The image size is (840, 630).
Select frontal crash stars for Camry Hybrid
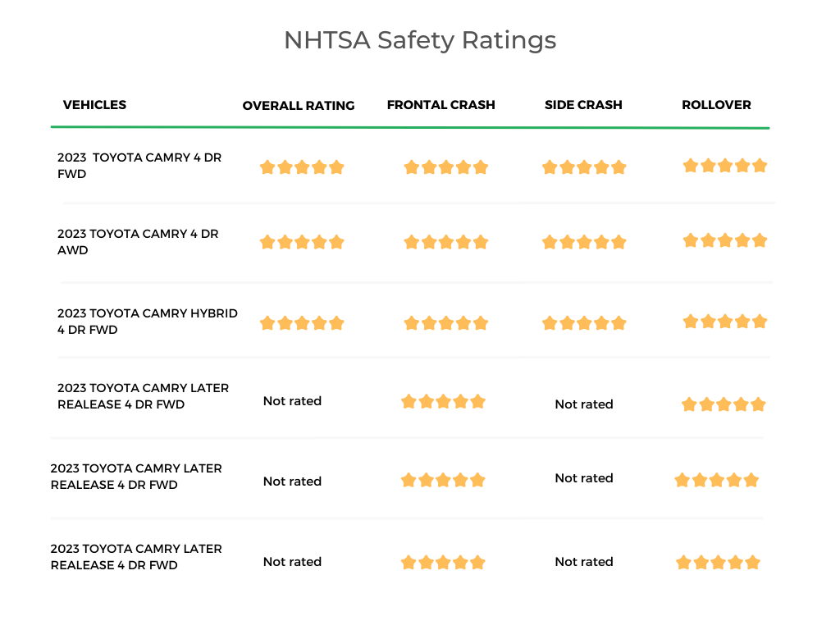click(x=445, y=323)
